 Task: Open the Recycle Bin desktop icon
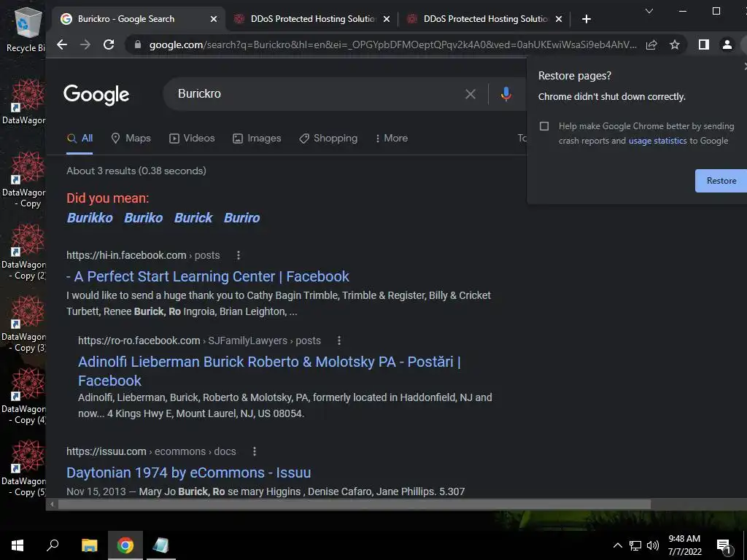pos(27,29)
